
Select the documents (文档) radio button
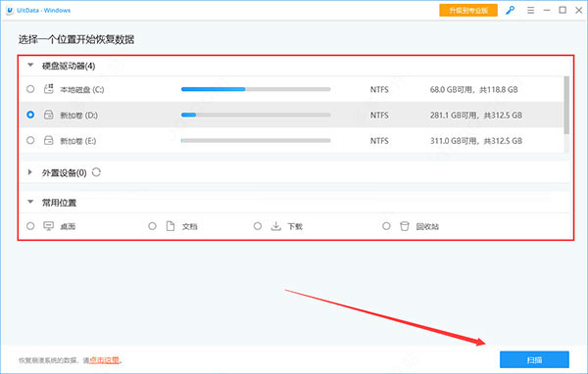pos(152,226)
